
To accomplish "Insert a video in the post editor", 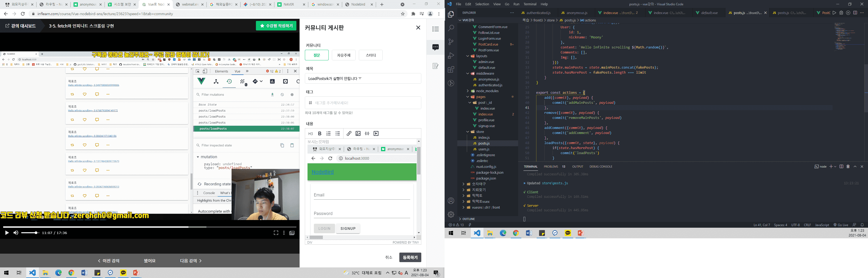I will [376, 133].
